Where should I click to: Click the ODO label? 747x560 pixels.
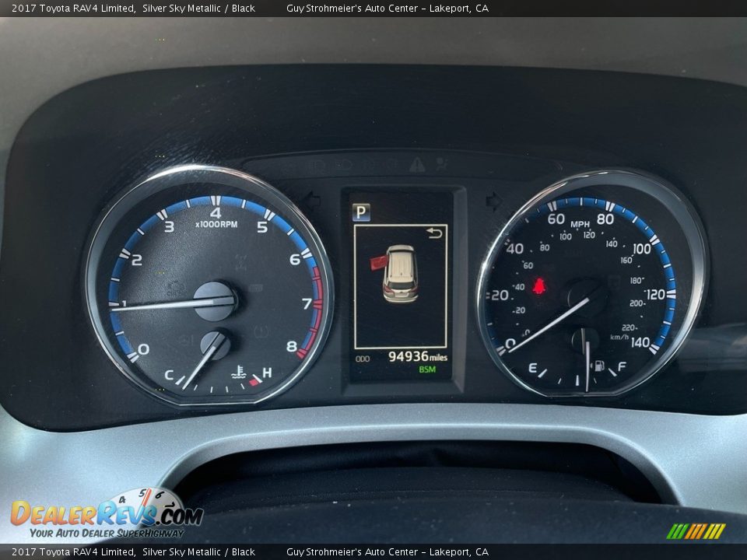pos(363,359)
